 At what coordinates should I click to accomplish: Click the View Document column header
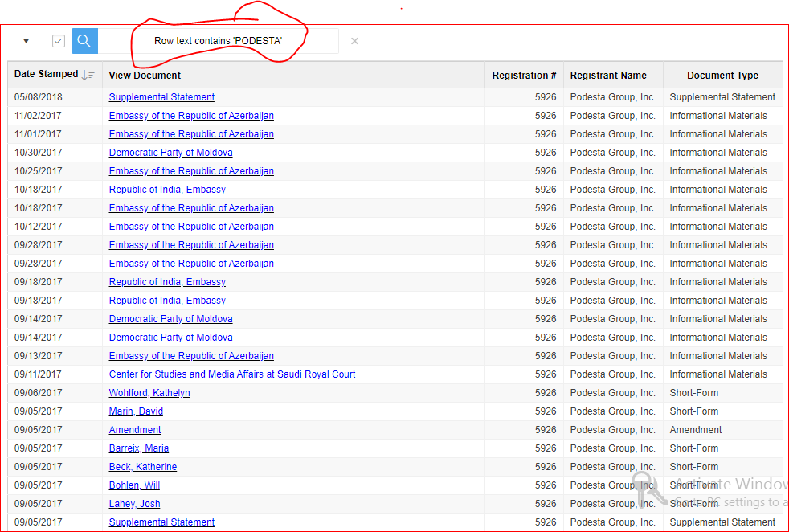pyautogui.click(x=145, y=76)
